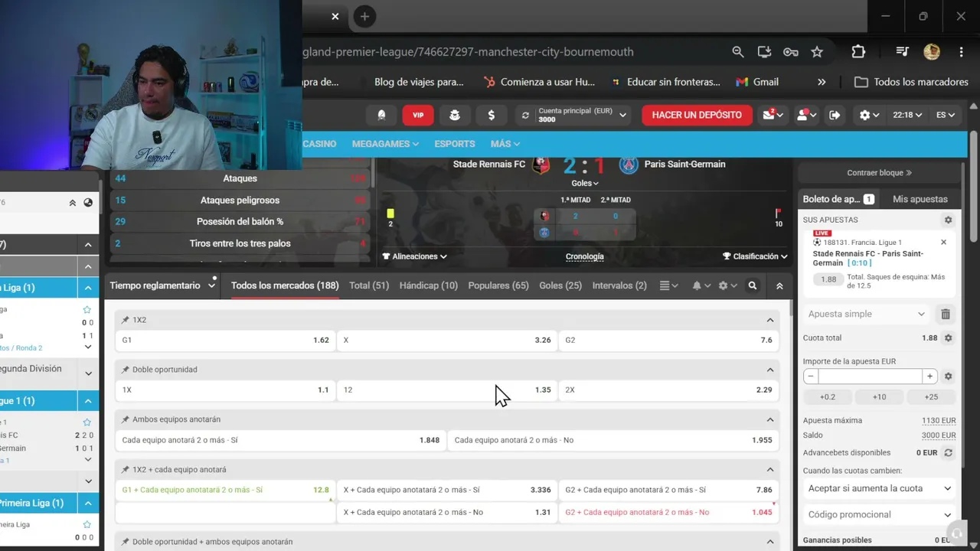
Task: Refresh the Cuenta principal balance
Action: click(x=525, y=116)
